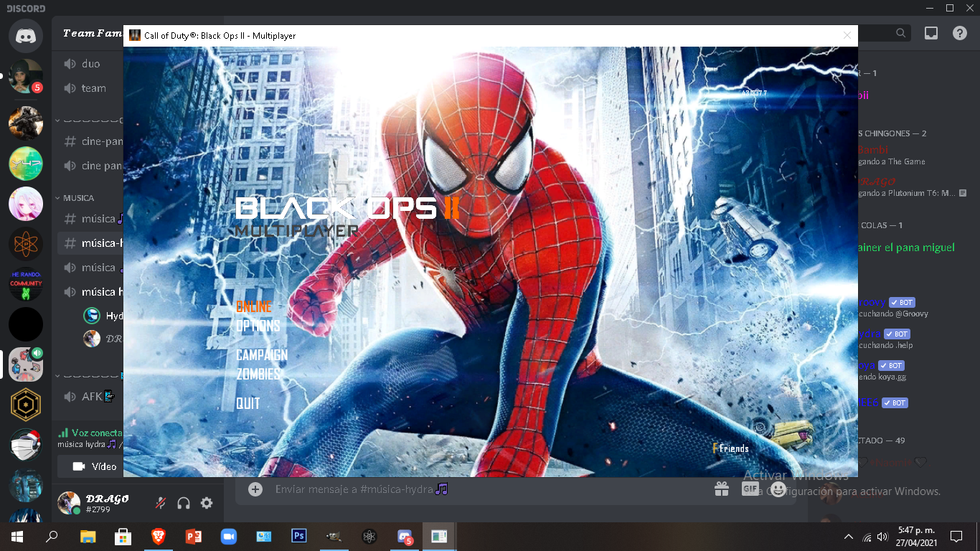Open the GIF picker

tap(750, 489)
